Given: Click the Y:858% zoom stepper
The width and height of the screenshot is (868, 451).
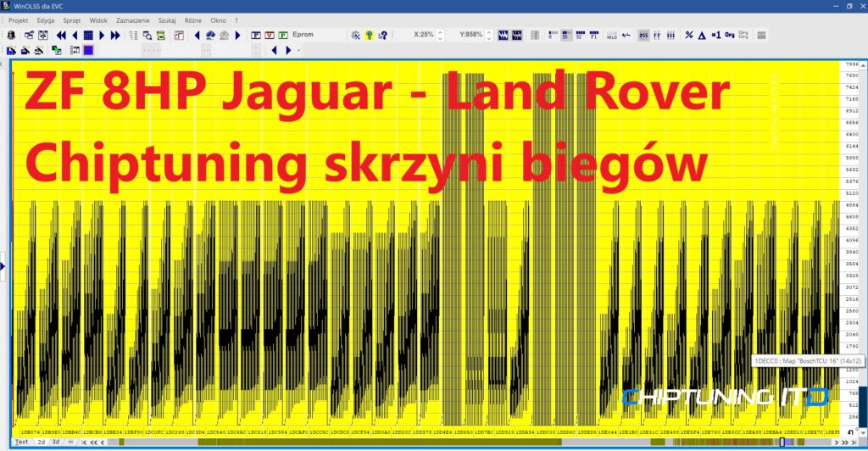Looking at the screenshot, I should tap(489, 35).
